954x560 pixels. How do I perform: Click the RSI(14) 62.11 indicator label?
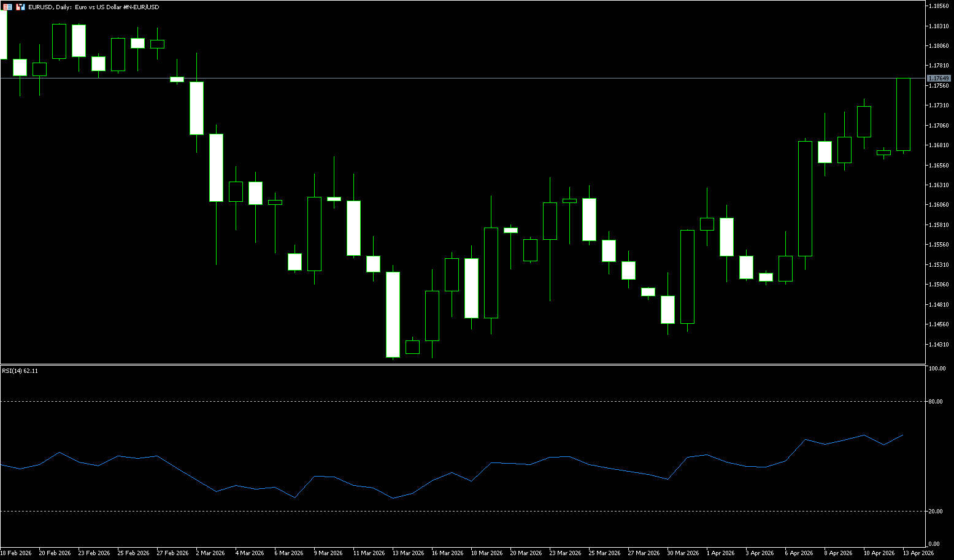(20, 370)
